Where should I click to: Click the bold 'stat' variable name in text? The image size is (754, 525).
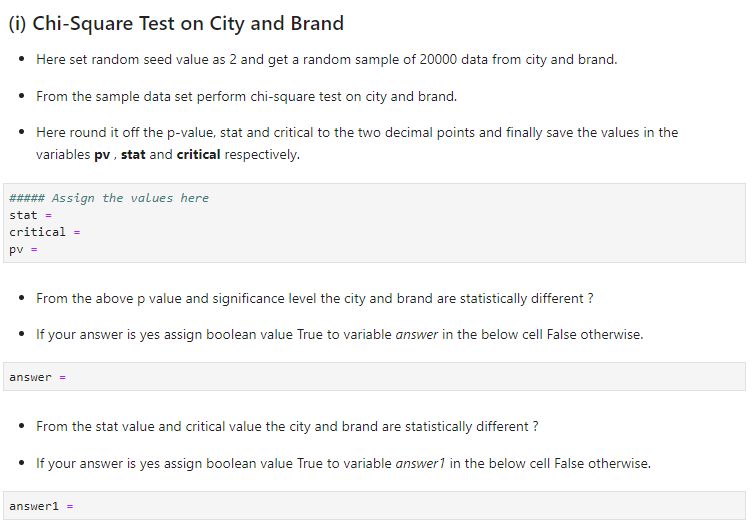133,154
